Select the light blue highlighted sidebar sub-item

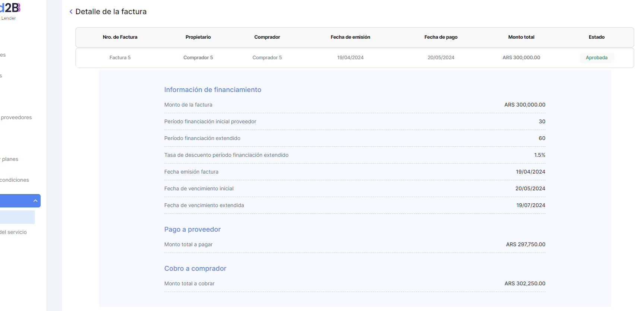[x=17, y=217]
